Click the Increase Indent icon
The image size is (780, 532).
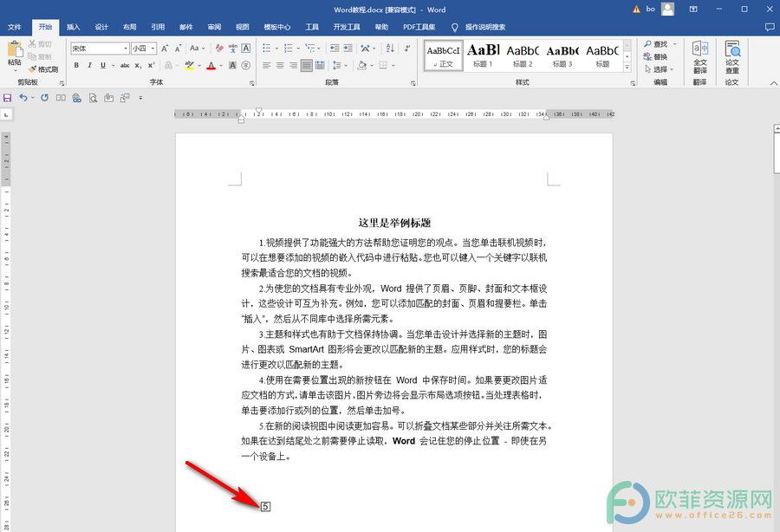point(348,49)
